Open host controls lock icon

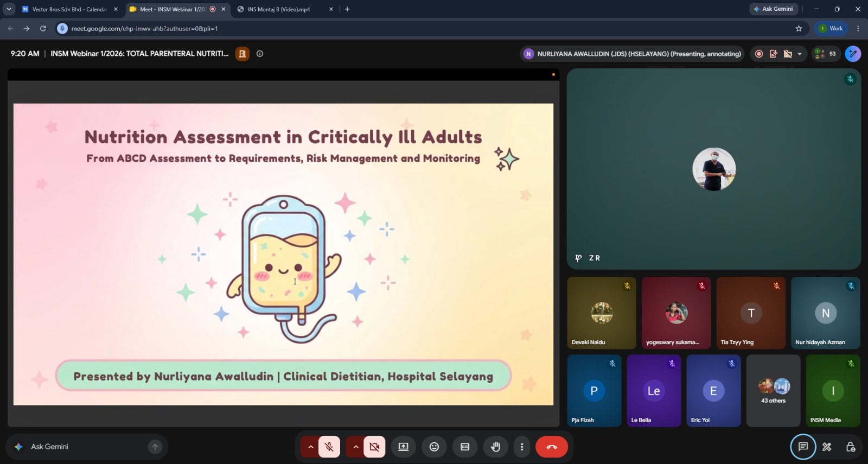(851, 447)
